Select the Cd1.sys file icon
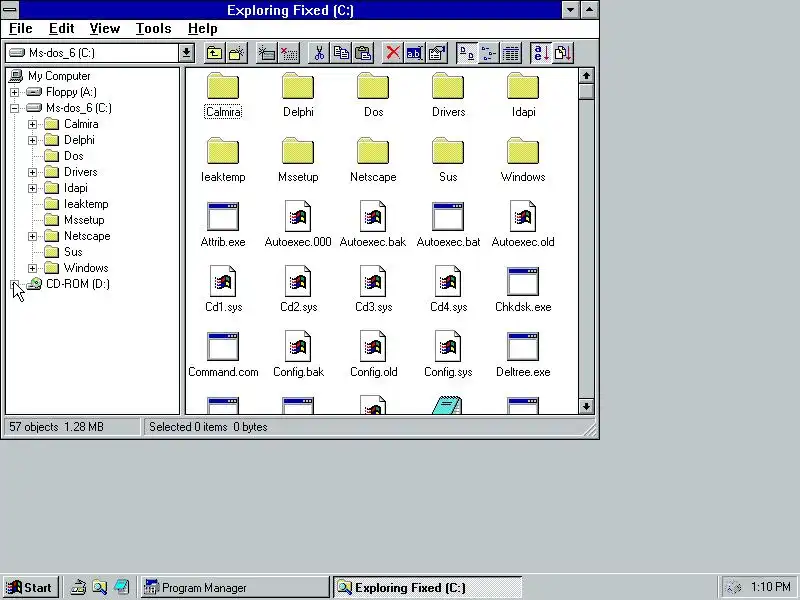Image resolution: width=800 pixels, height=600 pixels. point(223,281)
